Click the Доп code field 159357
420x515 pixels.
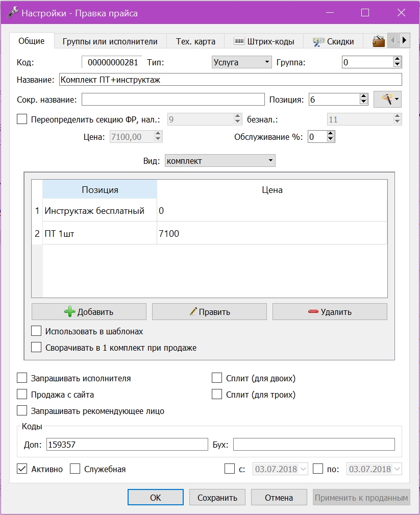click(127, 445)
